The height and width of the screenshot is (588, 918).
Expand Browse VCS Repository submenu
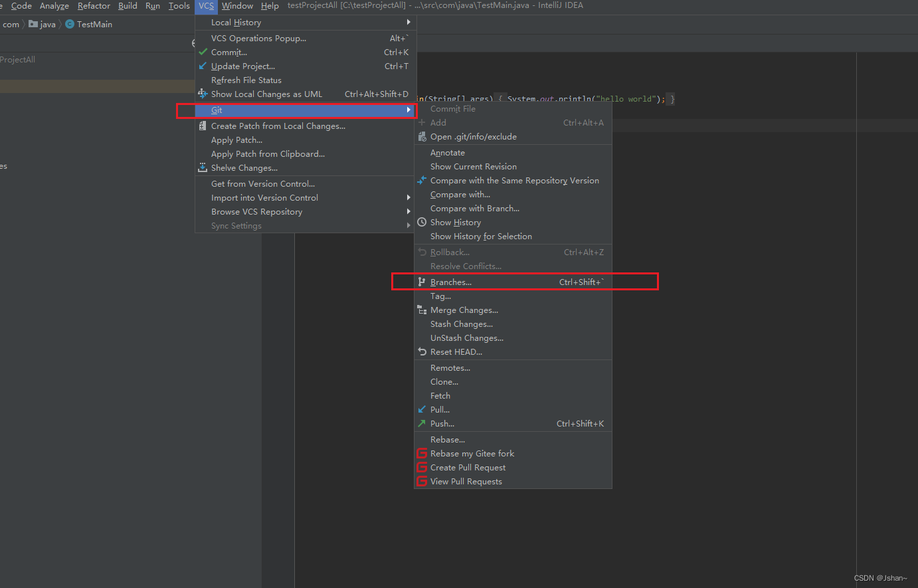(x=305, y=211)
